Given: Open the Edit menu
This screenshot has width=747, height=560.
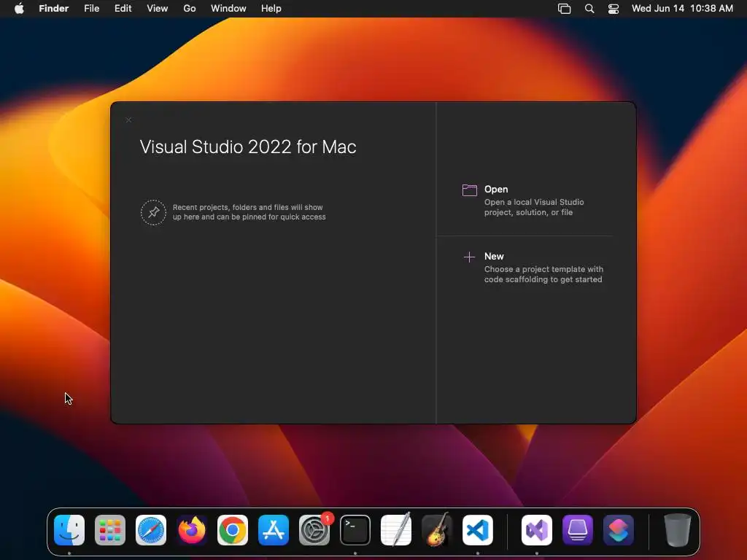Looking at the screenshot, I should click(x=123, y=9).
